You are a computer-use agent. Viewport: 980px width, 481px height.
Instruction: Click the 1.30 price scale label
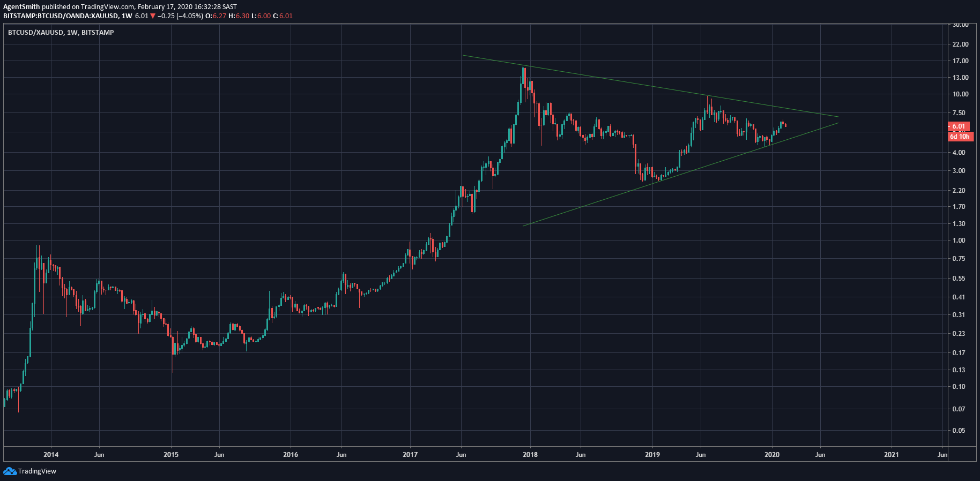959,224
